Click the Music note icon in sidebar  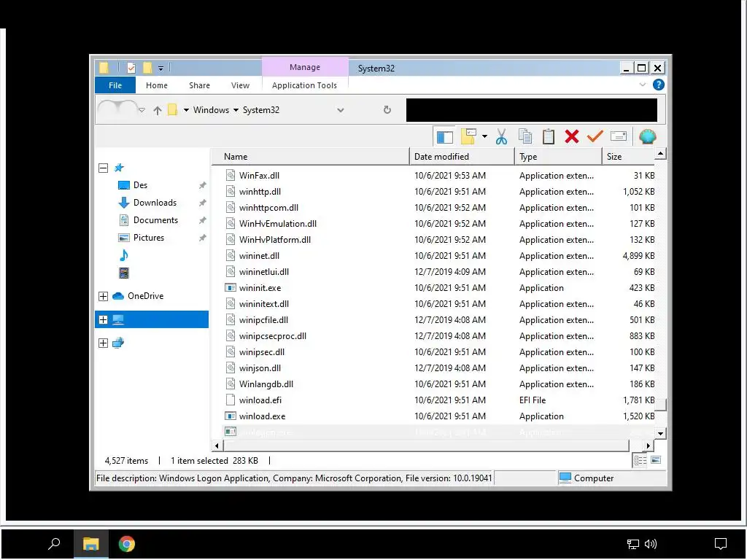(x=124, y=255)
